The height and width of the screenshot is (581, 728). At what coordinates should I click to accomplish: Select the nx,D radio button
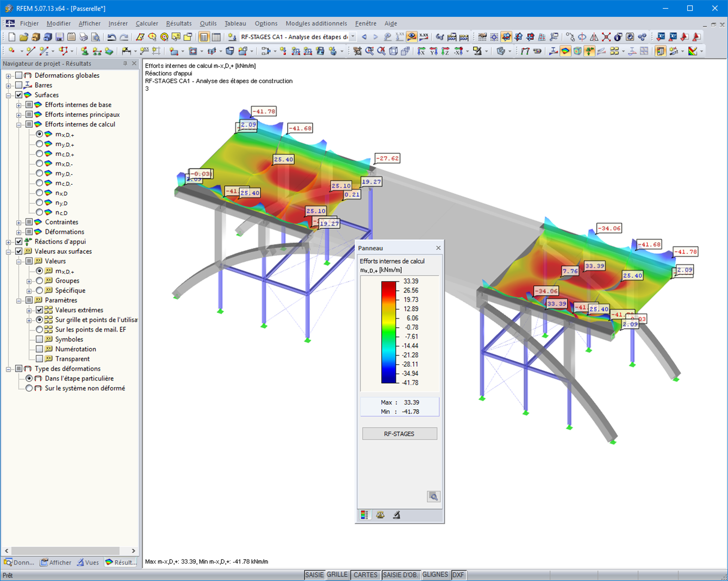click(39, 193)
